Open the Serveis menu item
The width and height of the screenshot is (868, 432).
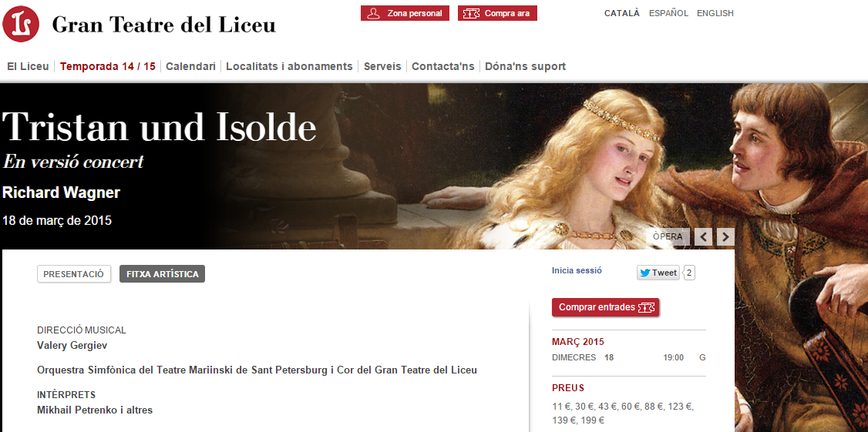[382, 66]
